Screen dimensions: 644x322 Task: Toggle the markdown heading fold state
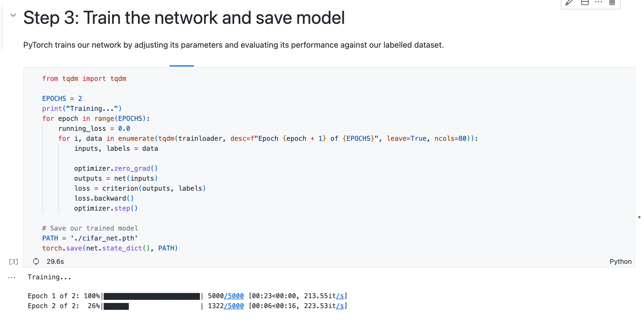click(x=13, y=15)
